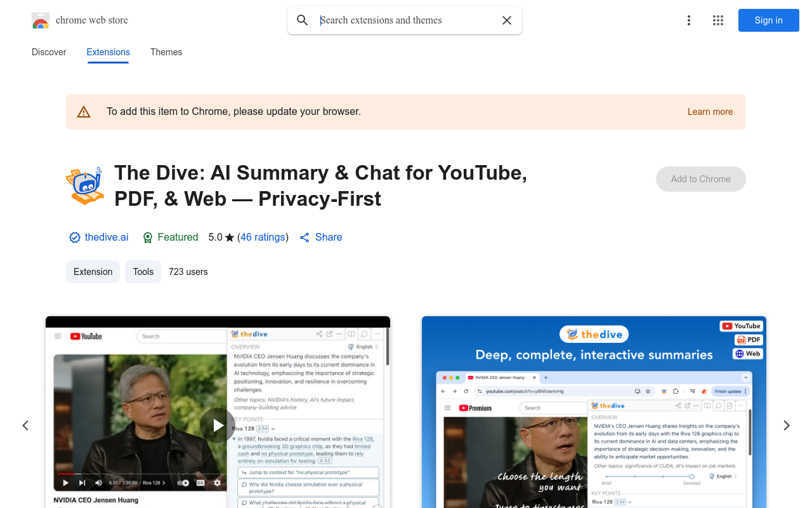Open the Themes tab
The image size is (812, 508).
point(166,52)
